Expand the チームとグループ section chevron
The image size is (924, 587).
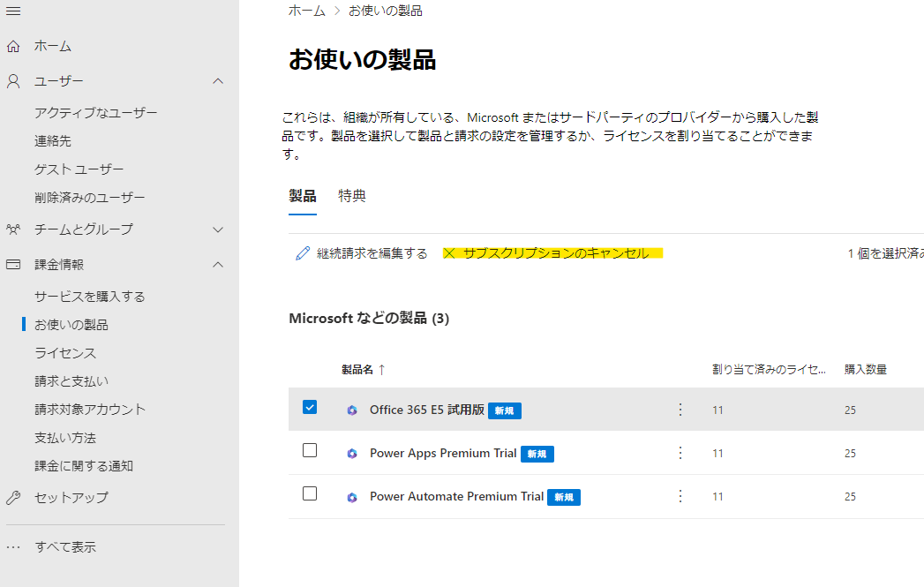click(218, 230)
